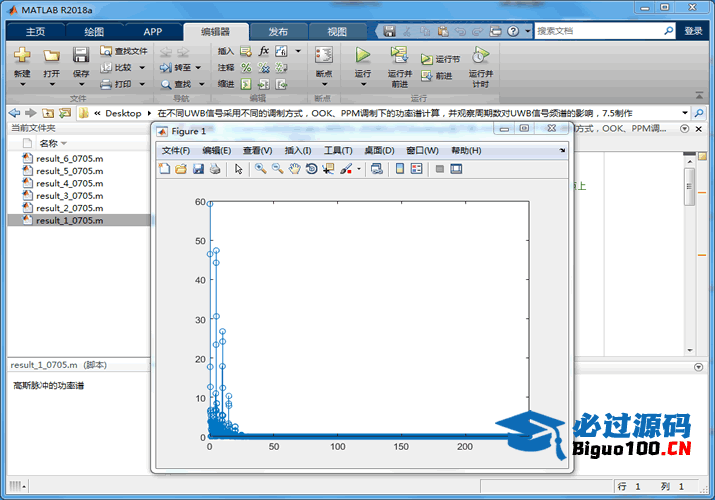Click the Figure 1 new figure icon
The height and width of the screenshot is (500, 715).
click(164, 169)
